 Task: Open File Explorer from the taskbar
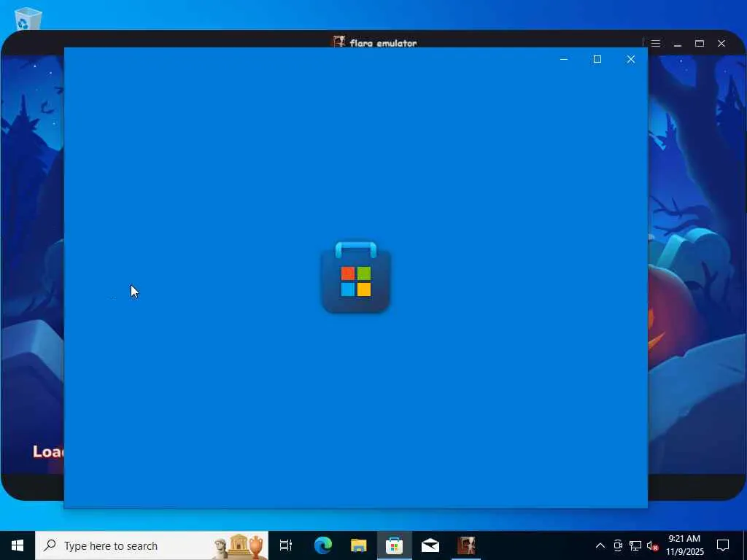(358, 545)
